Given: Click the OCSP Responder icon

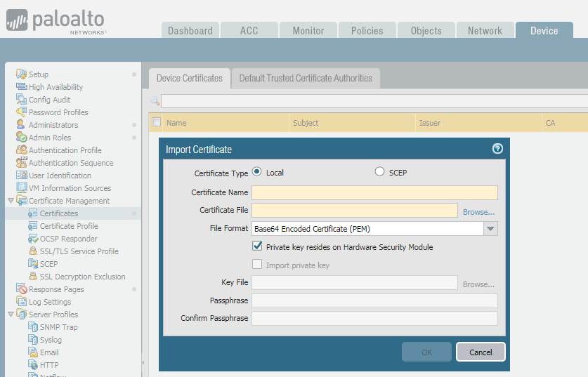Looking at the screenshot, I should click(x=33, y=239).
